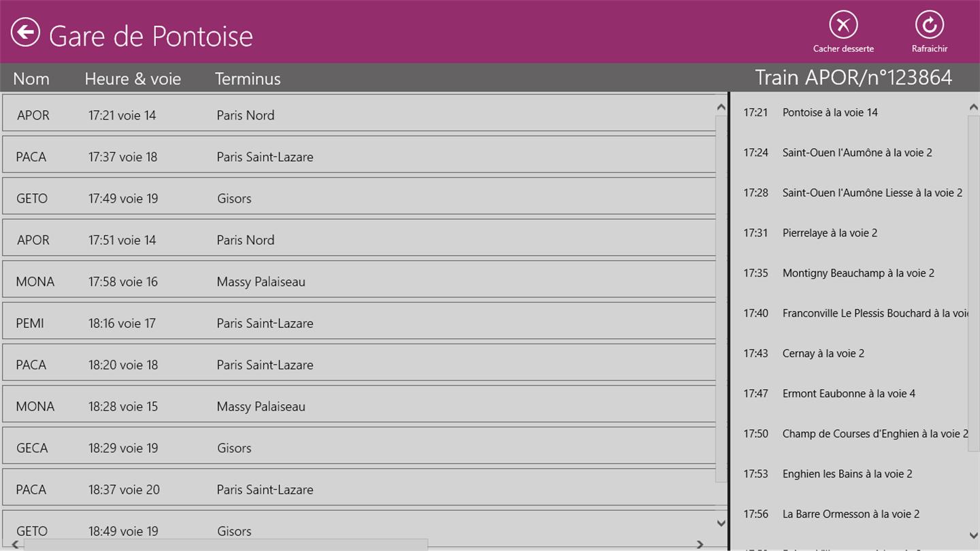980x551 pixels.
Task: Click the horizontal scrollbar right arrow
Action: [700, 545]
